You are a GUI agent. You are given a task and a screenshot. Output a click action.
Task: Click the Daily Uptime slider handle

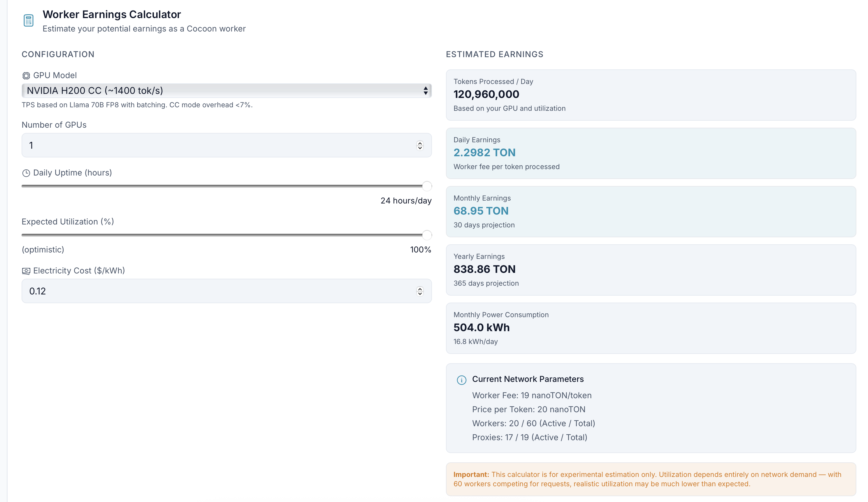point(426,186)
